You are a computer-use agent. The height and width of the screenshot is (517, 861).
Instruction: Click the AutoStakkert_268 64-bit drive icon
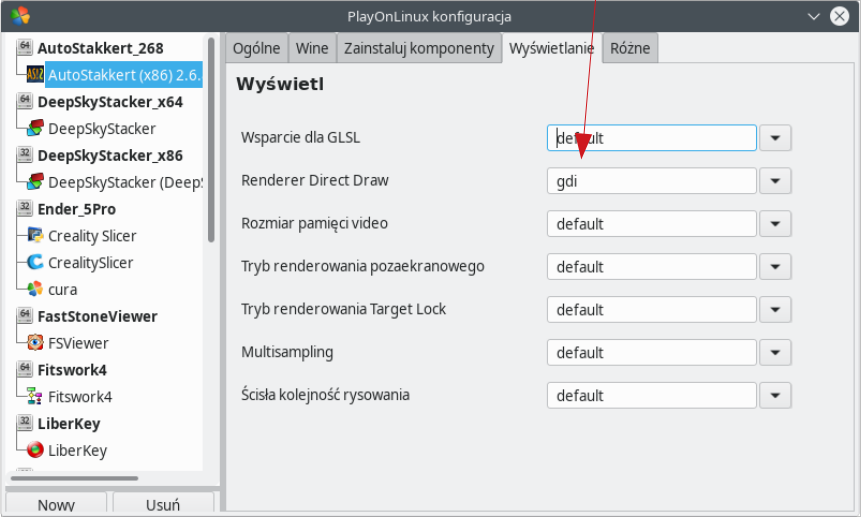(25, 47)
